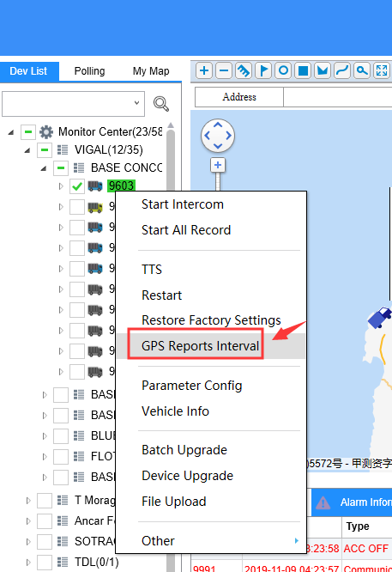Screen dimensions: 392x572
Task: Toggle the BASE CONCC group checkbox
Action: (x=61, y=167)
